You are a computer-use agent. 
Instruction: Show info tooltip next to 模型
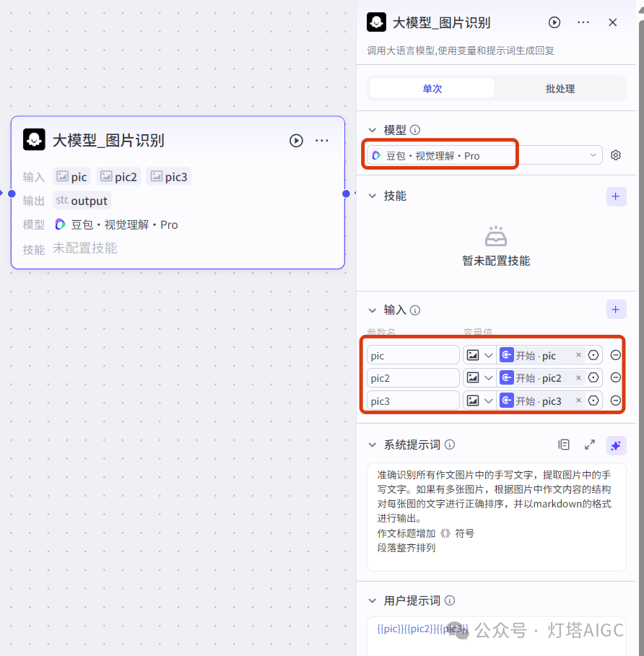point(415,130)
